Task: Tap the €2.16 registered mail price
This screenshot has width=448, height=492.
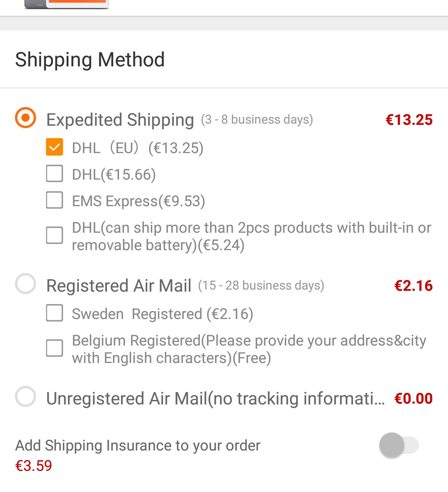Action: pos(413,286)
